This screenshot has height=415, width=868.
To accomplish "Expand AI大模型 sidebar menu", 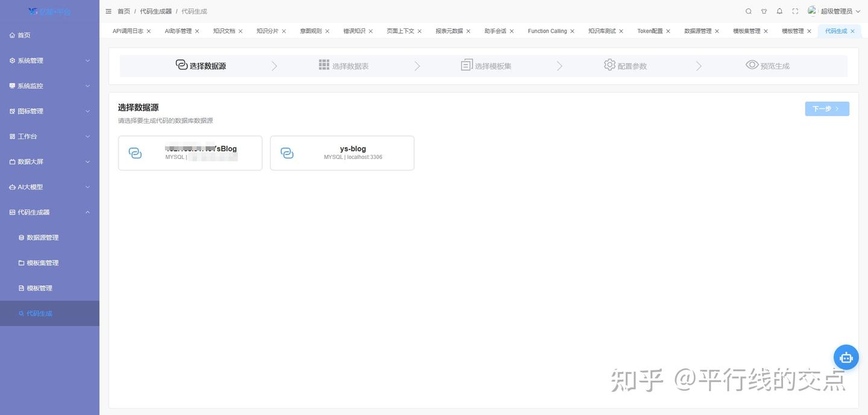I will click(49, 187).
